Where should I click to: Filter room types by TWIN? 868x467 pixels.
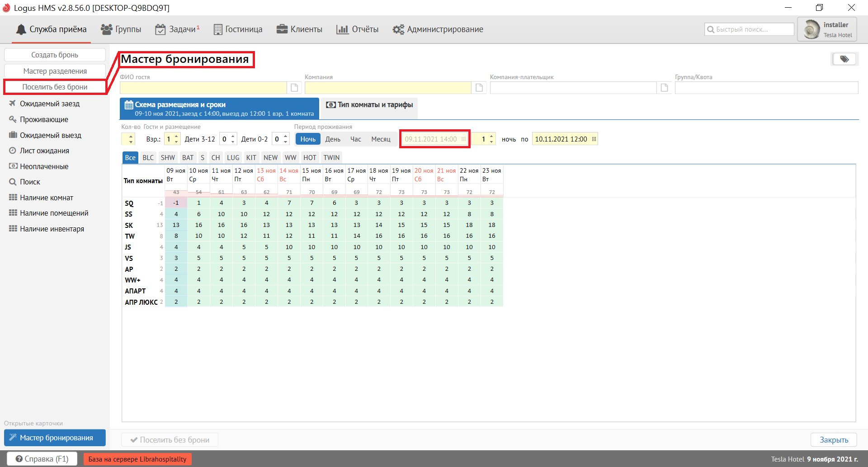(331, 158)
